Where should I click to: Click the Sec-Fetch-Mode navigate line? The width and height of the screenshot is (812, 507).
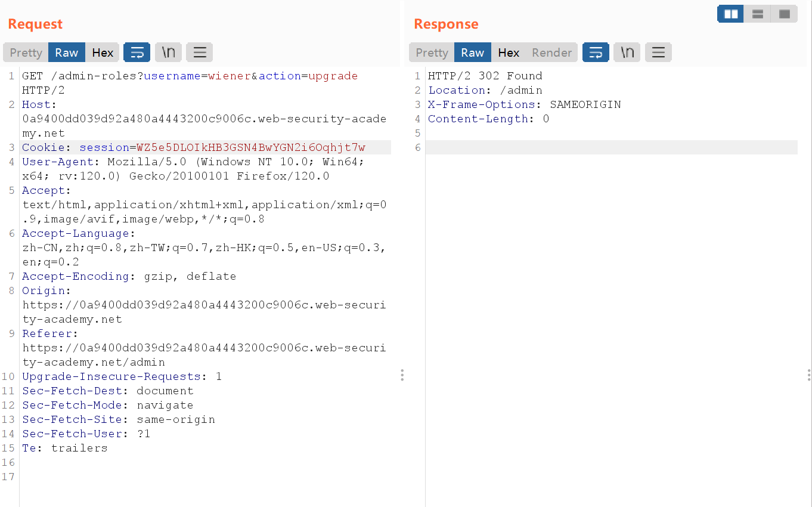pos(108,405)
